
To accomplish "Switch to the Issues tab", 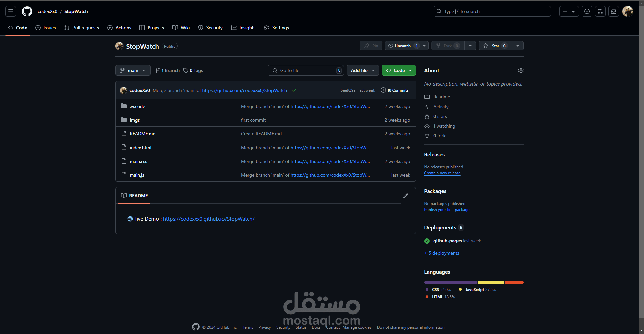I will click(46, 28).
